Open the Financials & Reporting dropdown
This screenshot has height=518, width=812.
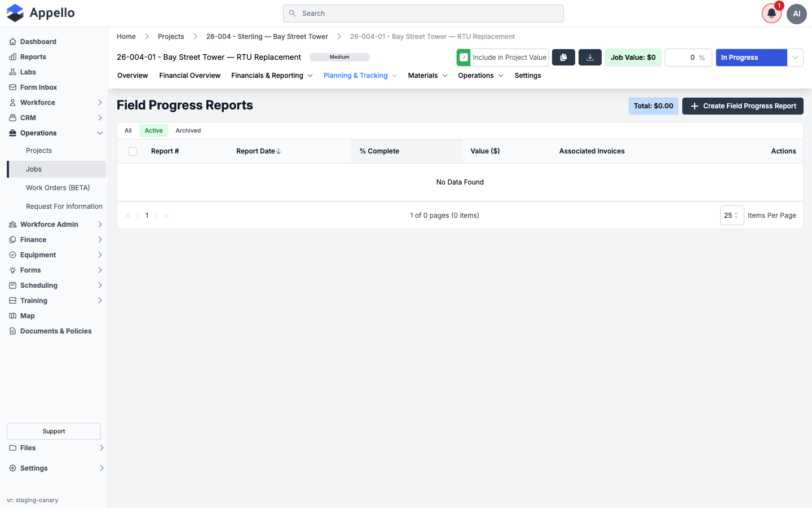[x=272, y=76]
